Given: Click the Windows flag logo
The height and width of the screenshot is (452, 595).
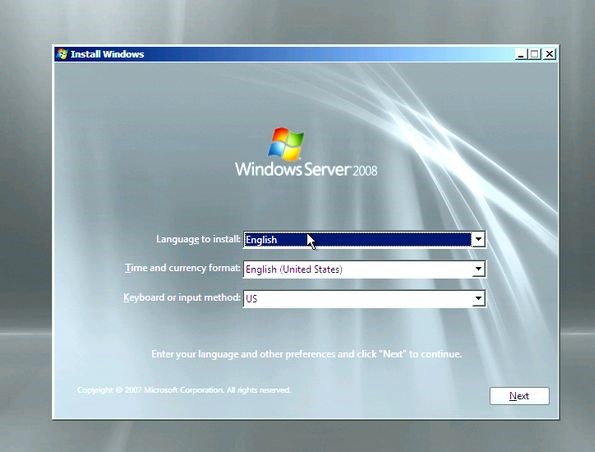Looking at the screenshot, I should pyautogui.click(x=286, y=143).
